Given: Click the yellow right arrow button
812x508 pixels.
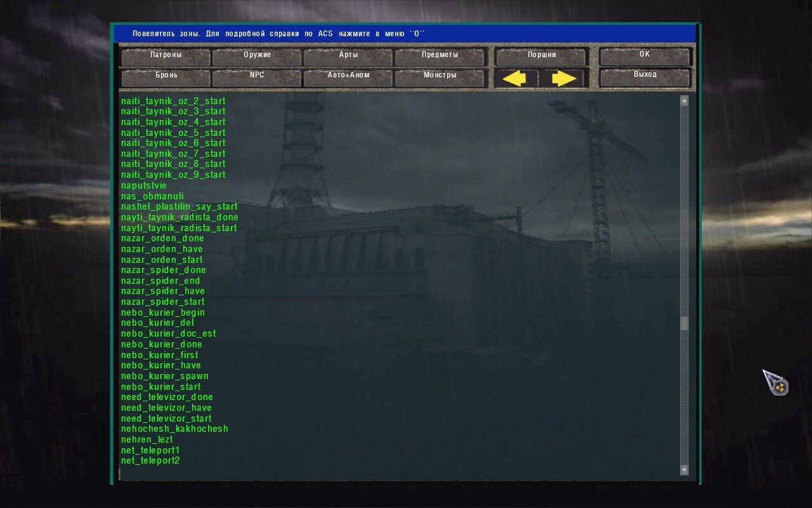Looking at the screenshot, I should [563, 78].
